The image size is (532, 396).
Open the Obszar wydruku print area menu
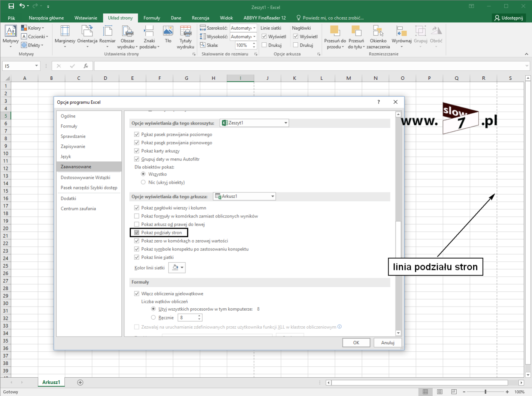tap(127, 37)
